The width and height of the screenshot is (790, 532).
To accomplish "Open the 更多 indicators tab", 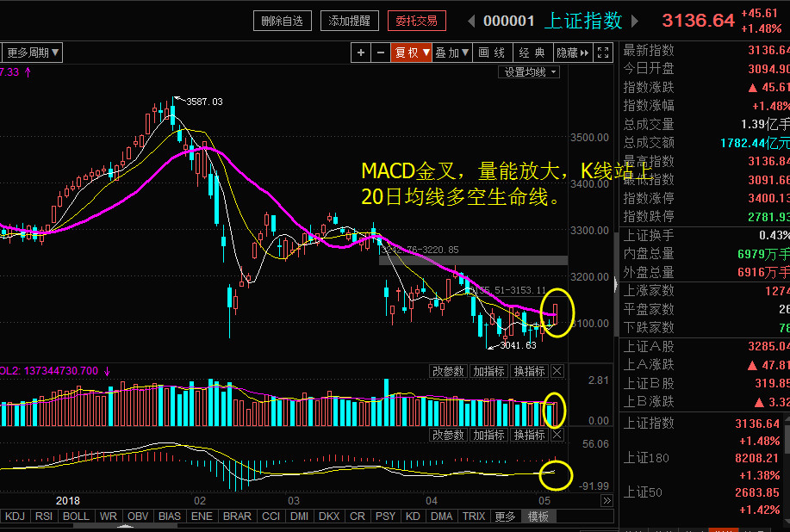I will [506, 517].
